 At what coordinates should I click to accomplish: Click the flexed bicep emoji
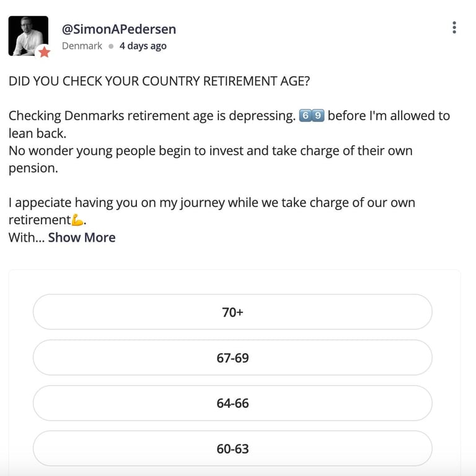77,220
